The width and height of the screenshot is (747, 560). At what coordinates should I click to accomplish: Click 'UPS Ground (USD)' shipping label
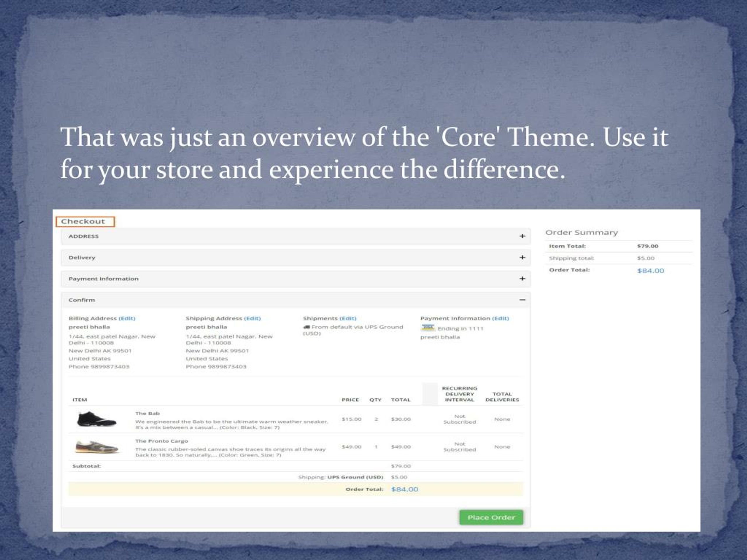coord(355,477)
